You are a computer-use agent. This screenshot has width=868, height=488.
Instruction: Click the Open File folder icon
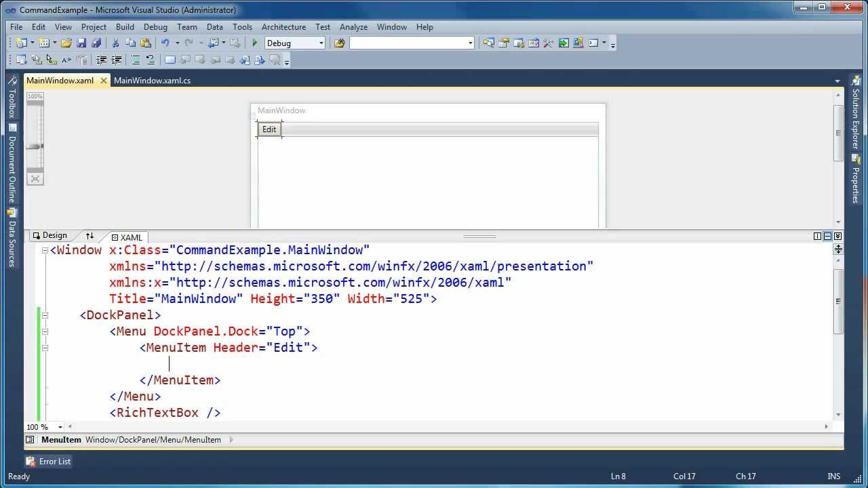[x=66, y=43]
